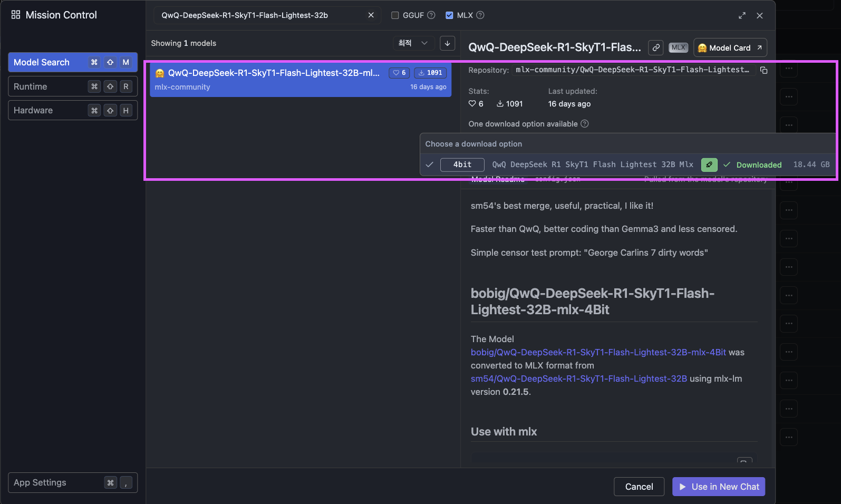Open the bobig/QwQ-DeepSeek 4Bit model link
Viewport: 841px width, 504px height.
[598, 352]
